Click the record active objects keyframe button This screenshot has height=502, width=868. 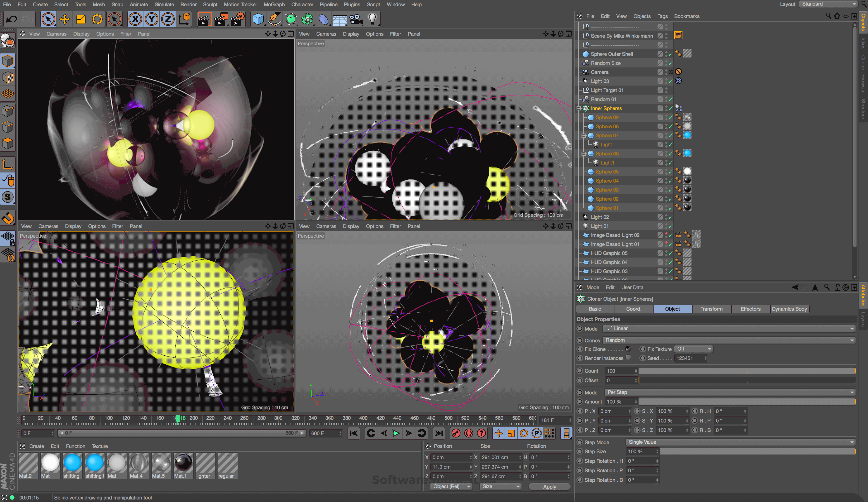(x=456, y=433)
